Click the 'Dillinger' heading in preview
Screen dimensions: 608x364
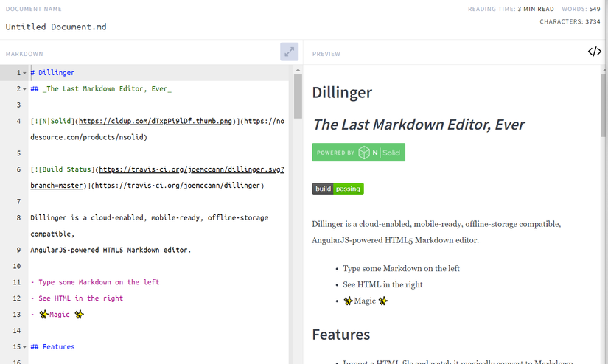coord(342,92)
